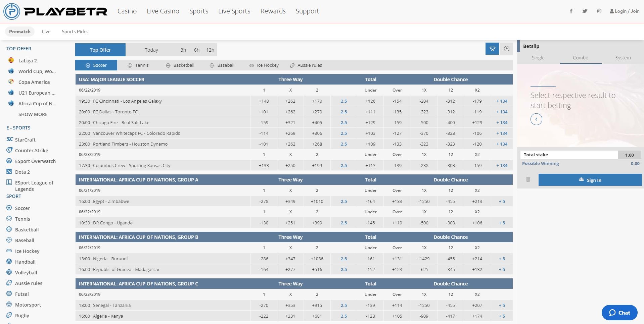The image size is (644, 324).
Task: Open the Support menu
Action: (307, 11)
